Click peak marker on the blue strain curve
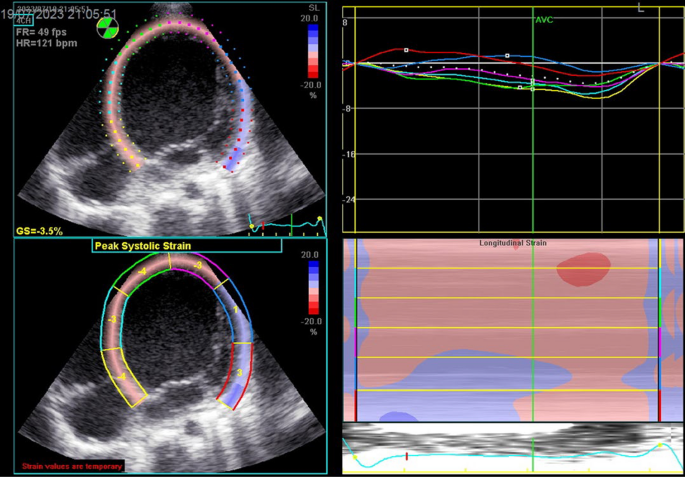Viewport: 685px width, 477px height. tap(507, 56)
